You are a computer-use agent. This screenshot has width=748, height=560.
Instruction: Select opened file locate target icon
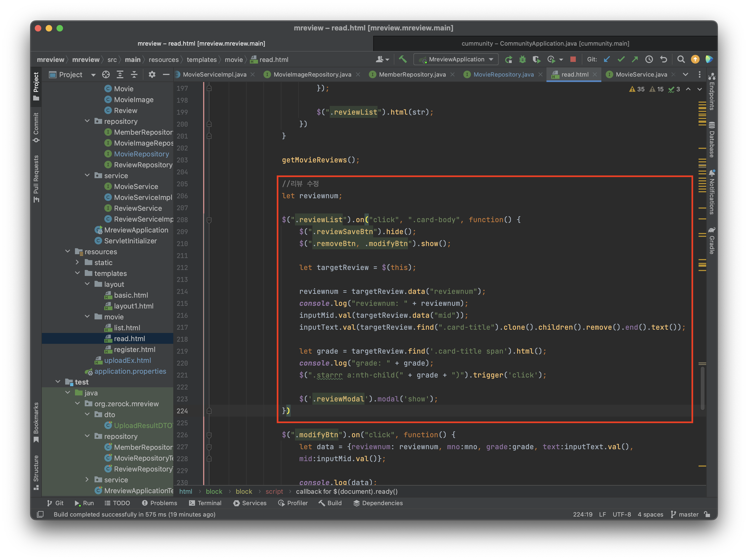tap(106, 75)
